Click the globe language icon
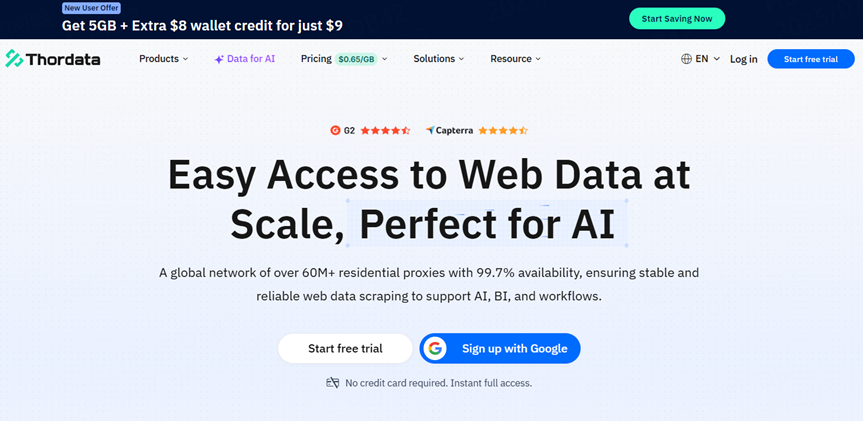Viewport: 863px width, 421px height. tap(686, 59)
